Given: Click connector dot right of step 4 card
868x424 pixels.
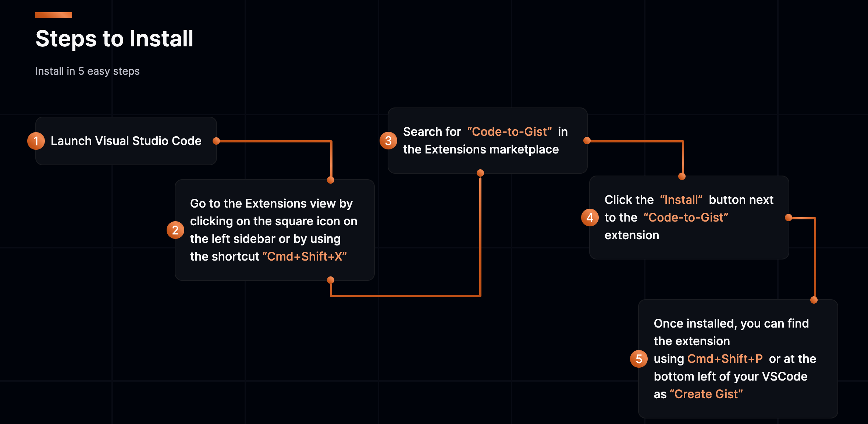Looking at the screenshot, I should [788, 218].
